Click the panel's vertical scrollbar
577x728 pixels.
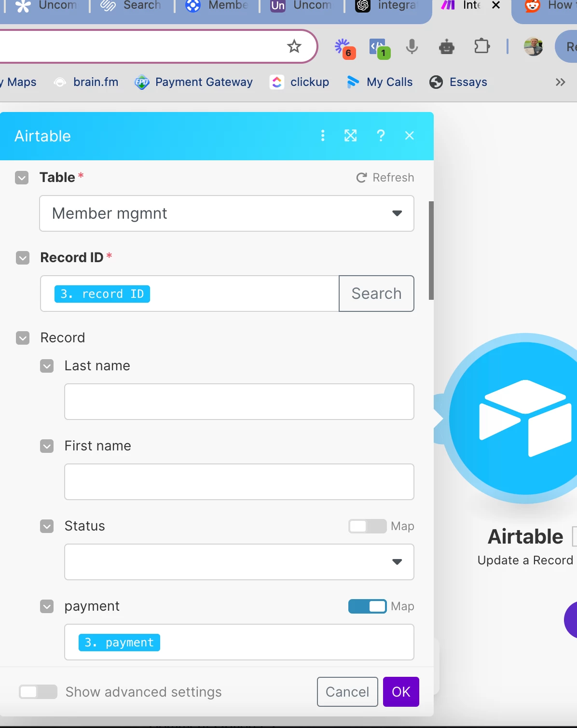(x=431, y=251)
